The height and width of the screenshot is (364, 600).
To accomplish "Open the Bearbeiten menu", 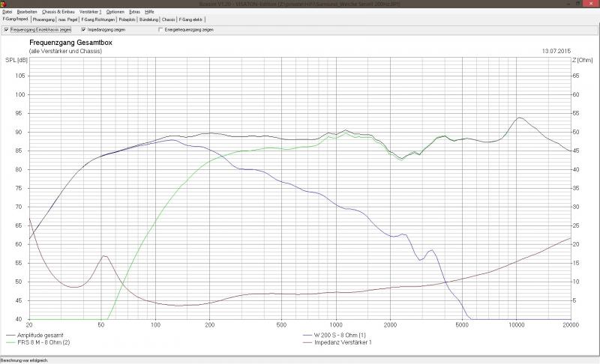I will (27, 12).
